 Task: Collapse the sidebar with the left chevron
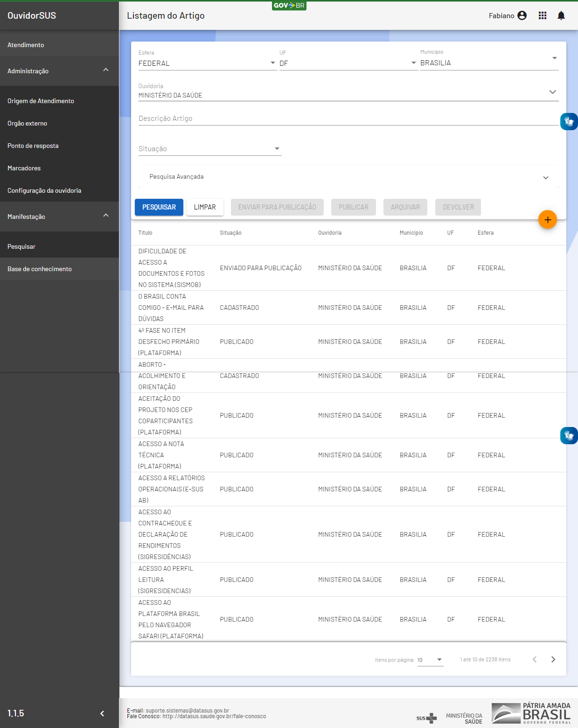(x=102, y=713)
